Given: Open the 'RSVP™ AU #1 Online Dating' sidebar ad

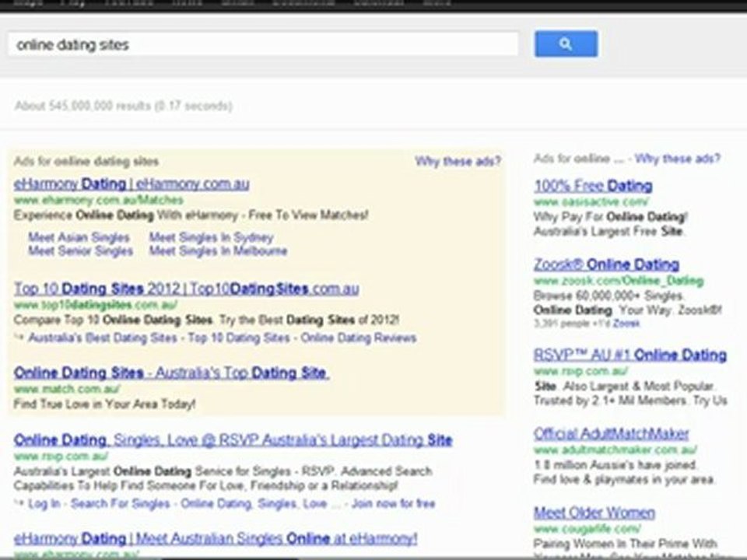Looking at the screenshot, I should pyautogui.click(x=630, y=355).
